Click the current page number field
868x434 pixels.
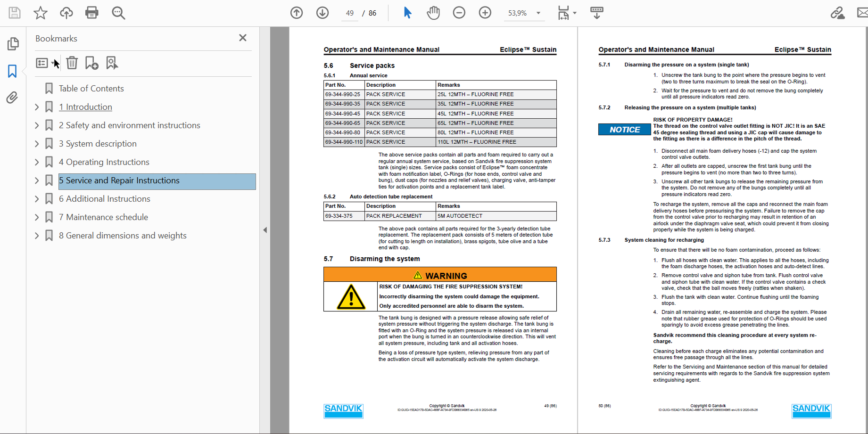349,13
